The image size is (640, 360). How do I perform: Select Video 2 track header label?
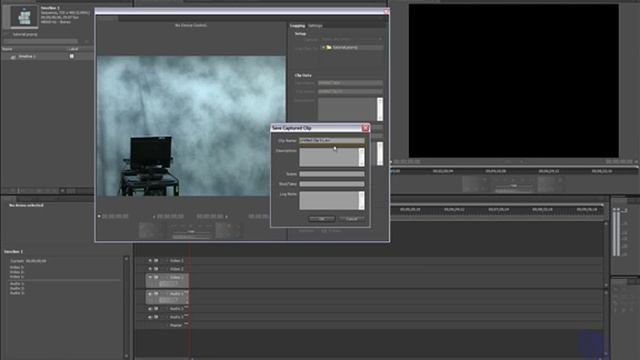pyautogui.click(x=177, y=269)
